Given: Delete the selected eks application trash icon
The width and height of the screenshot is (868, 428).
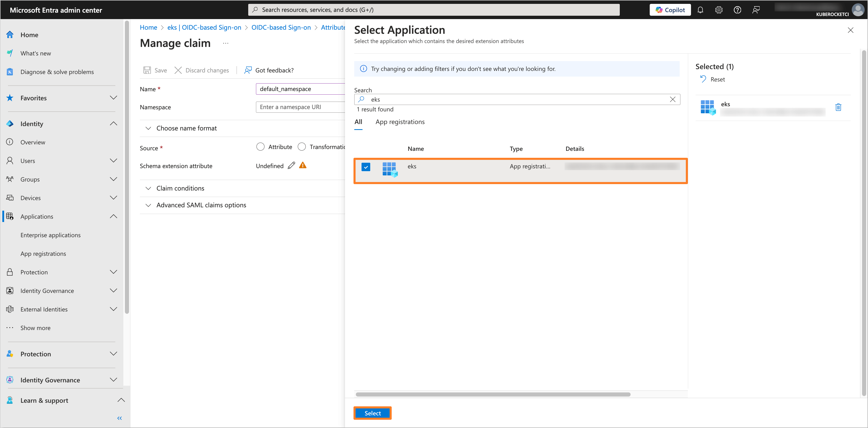Looking at the screenshot, I should [x=838, y=107].
